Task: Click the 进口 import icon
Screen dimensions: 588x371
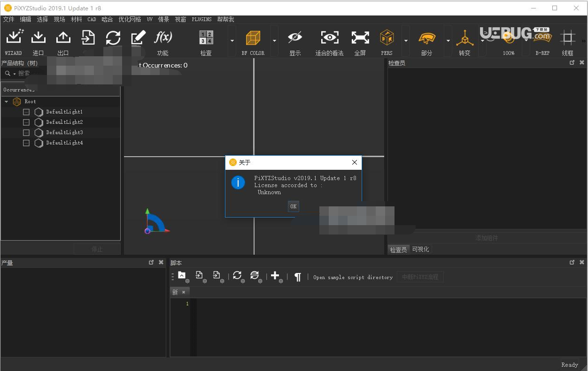Action: click(x=39, y=37)
